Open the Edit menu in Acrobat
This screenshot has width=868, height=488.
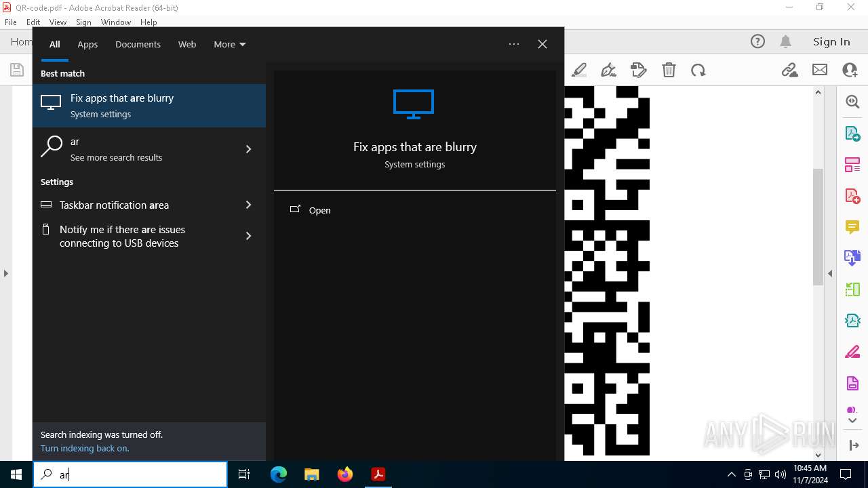tap(33, 22)
